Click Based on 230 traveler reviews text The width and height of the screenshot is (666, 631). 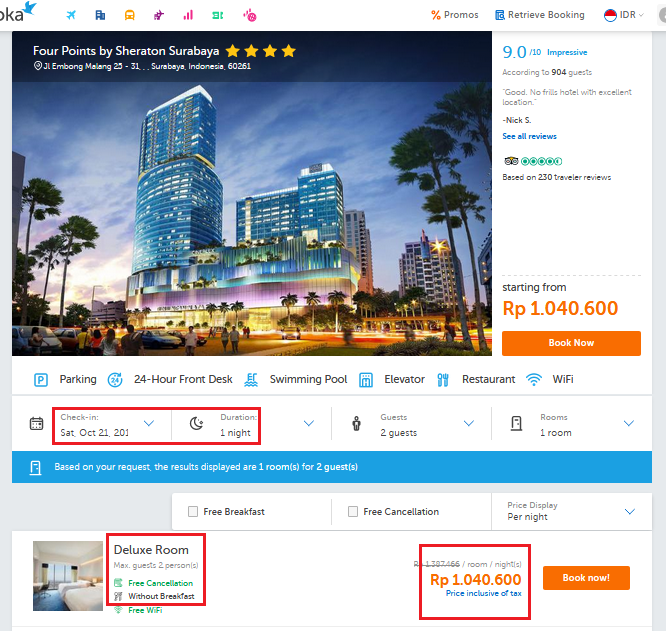[556, 177]
